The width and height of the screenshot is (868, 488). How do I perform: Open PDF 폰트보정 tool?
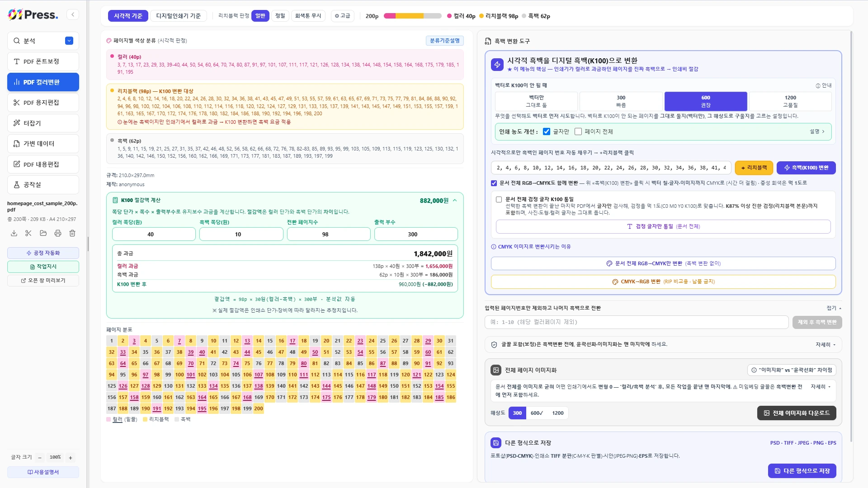pos(43,61)
